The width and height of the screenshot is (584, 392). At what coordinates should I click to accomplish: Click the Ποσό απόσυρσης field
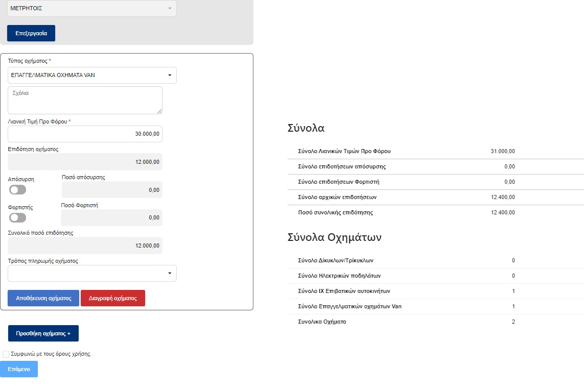click(112, 190)
